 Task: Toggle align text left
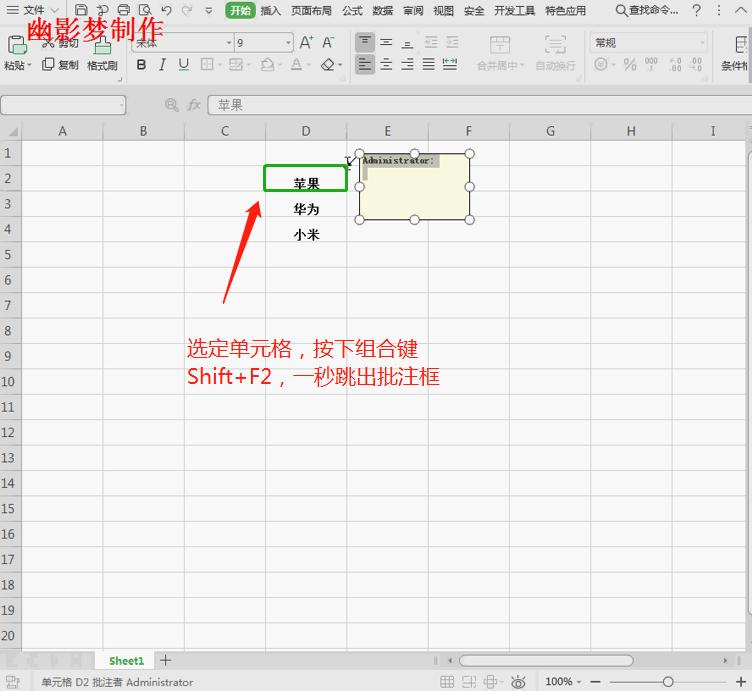pyautogui.click(x=365, y=64)
